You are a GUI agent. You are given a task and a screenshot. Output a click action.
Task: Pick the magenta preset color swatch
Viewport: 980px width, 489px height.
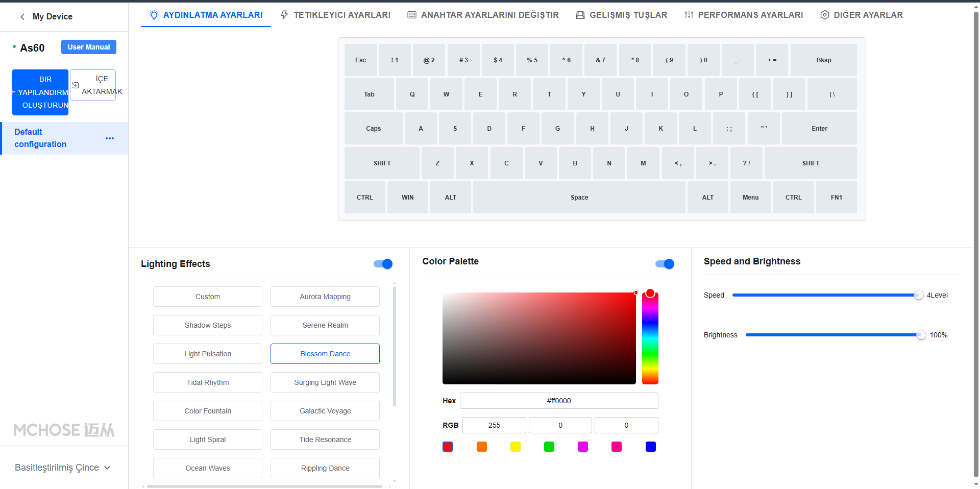(583, 447)
